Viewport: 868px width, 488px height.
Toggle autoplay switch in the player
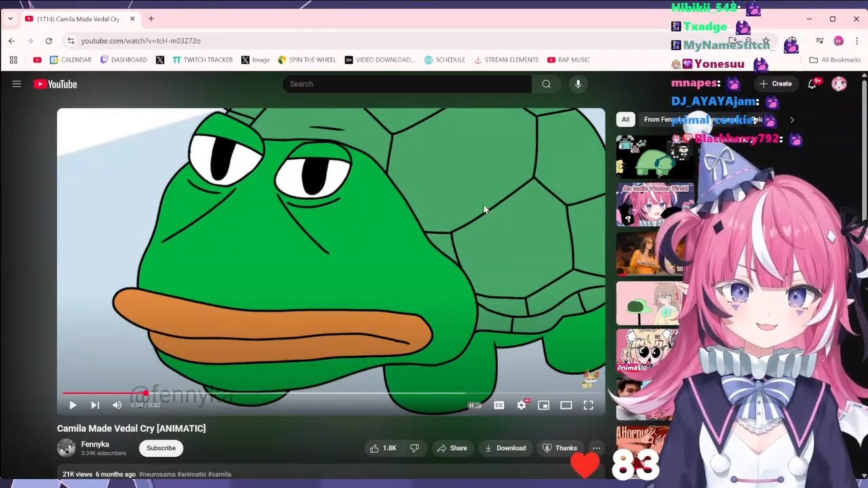(x=475, y=405)
